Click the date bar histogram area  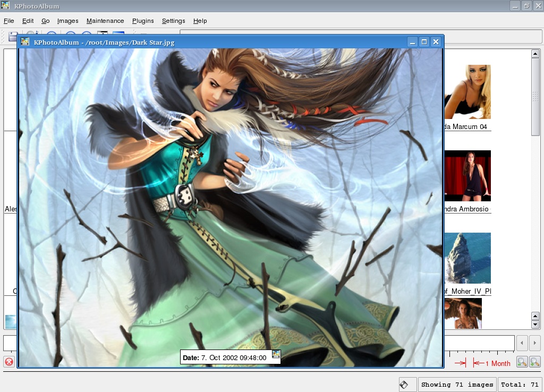479,343
